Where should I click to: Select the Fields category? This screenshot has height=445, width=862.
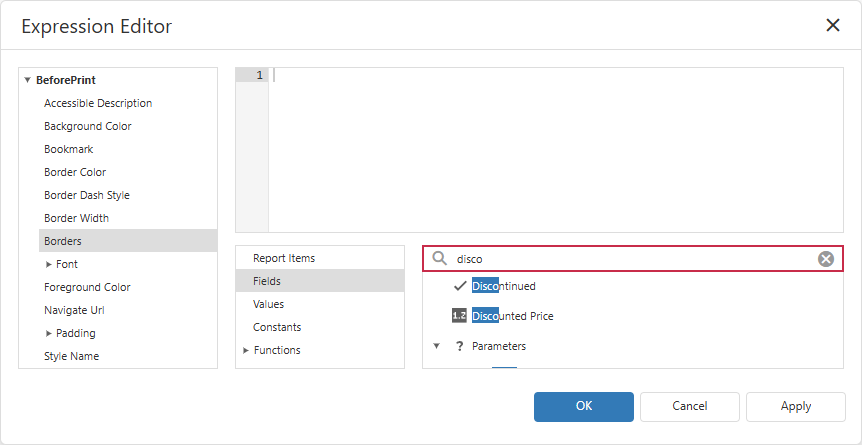[x=320, y=281]
